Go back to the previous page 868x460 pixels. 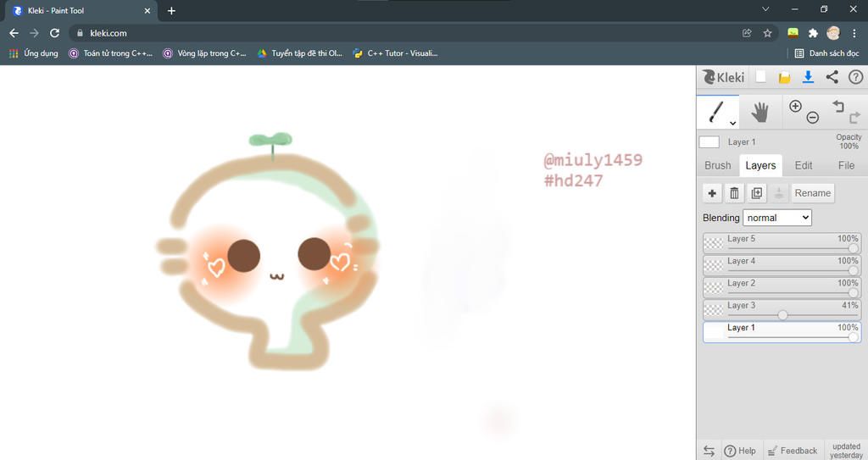[x=14, y=33]
